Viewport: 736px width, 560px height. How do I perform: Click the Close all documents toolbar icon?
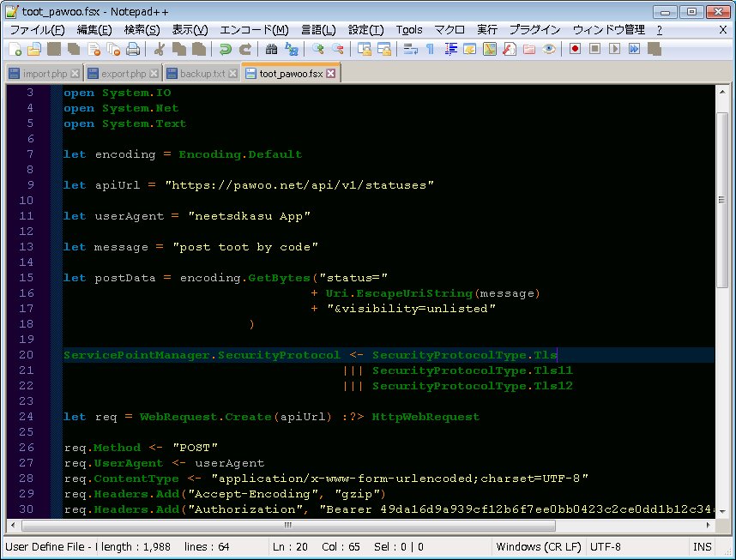[x=113, y=49]
